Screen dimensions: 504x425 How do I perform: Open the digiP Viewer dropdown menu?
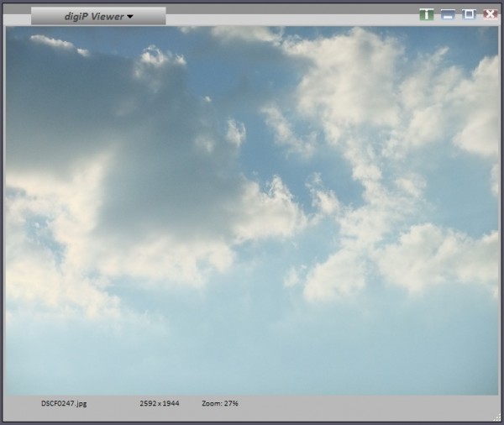[x=98, y=16]
